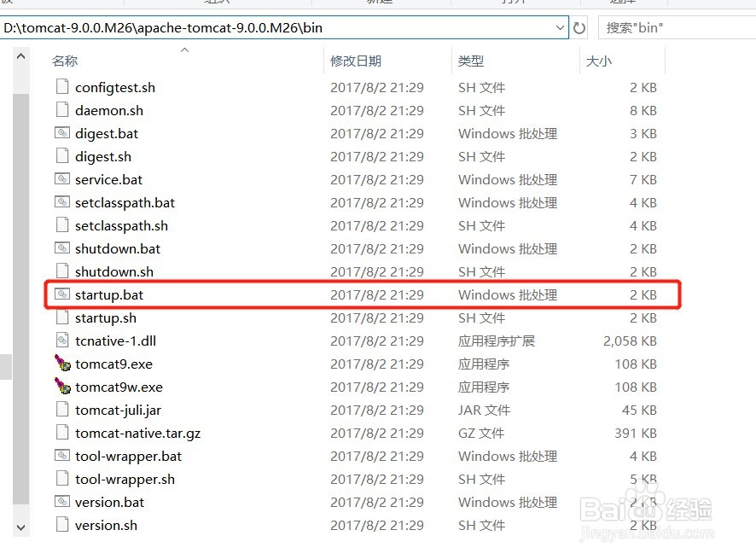Click the navigation pane scrollbar thumb
Screen dimensions: 756x559
pos(20,299)
